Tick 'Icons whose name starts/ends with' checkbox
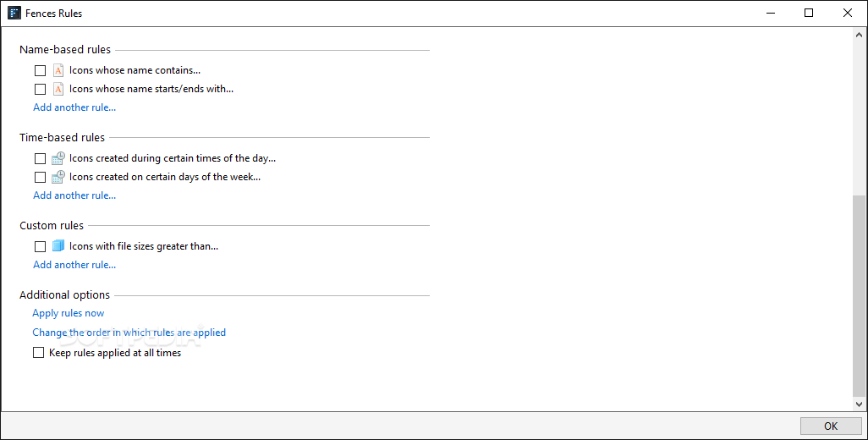Image resolution: width=868 pixels, height=440 pixels. pyautogui.click(x=40, y=89)
